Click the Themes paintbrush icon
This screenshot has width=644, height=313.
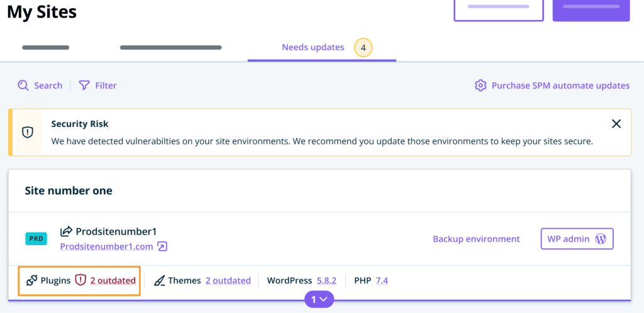159,280
